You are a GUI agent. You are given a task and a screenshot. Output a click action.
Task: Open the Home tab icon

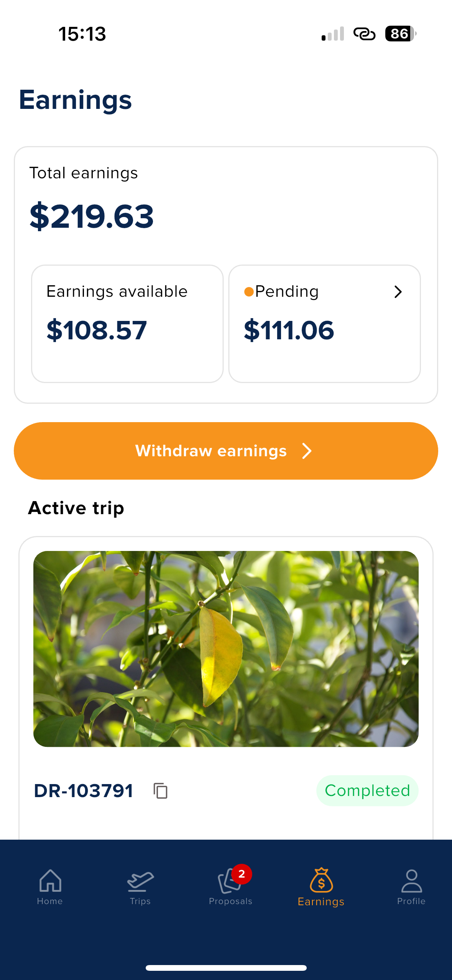point(50,880)
